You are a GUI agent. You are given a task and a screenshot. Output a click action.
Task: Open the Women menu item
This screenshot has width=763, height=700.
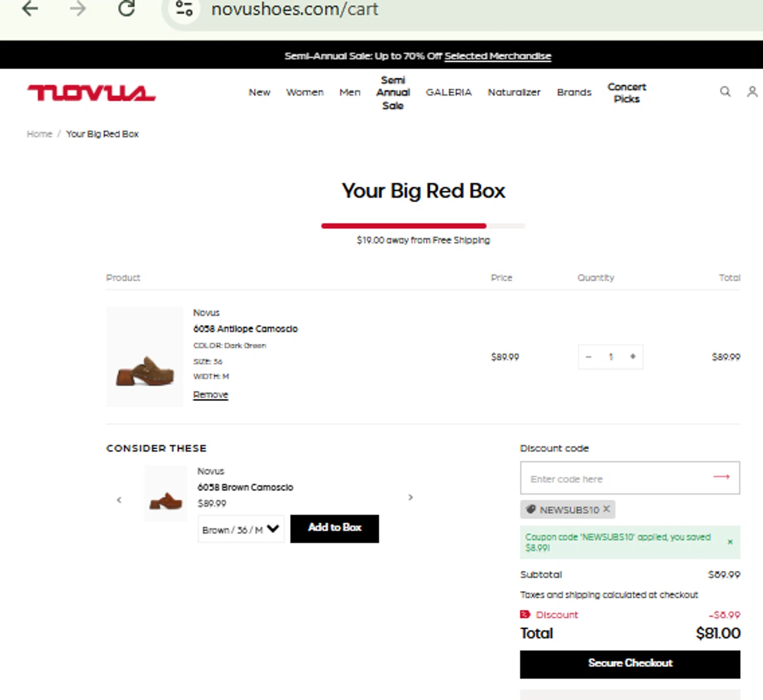pos(305,92)
